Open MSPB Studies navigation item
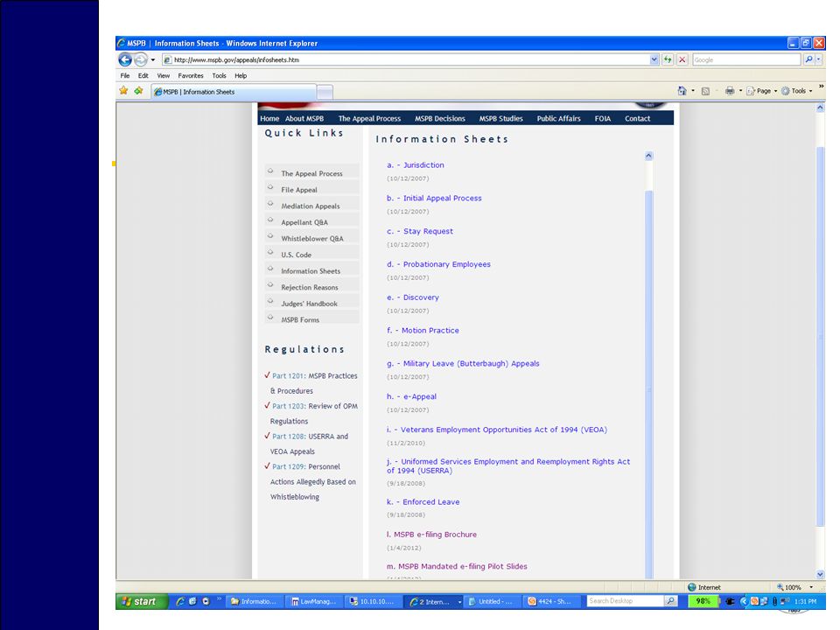This screenshot has height=630, width=840. coord(500,119)
